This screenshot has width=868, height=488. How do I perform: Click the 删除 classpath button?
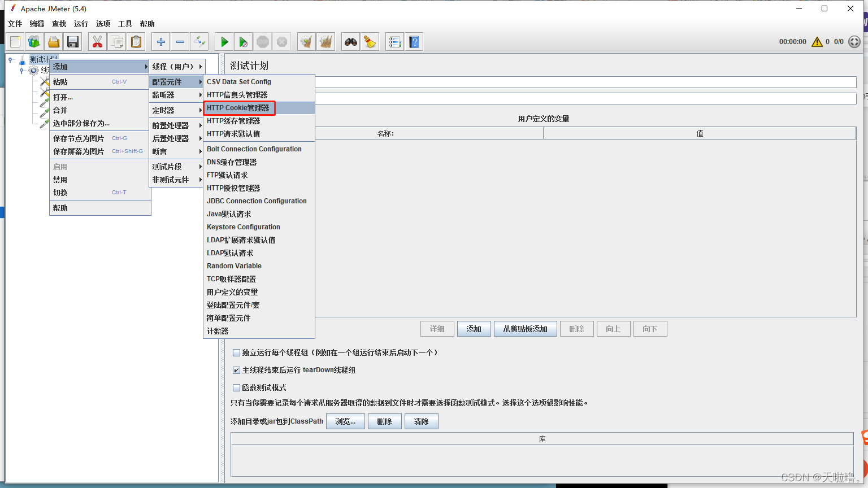click(x=385, y=421)
